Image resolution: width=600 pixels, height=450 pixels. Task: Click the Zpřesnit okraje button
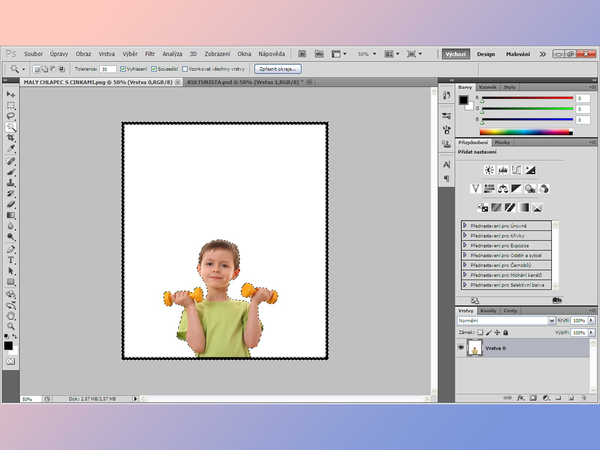pyautogui.click(x=277, y=69)
